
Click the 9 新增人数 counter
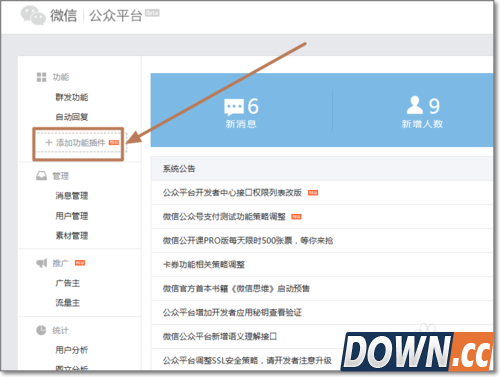click(x=423, y=112)
